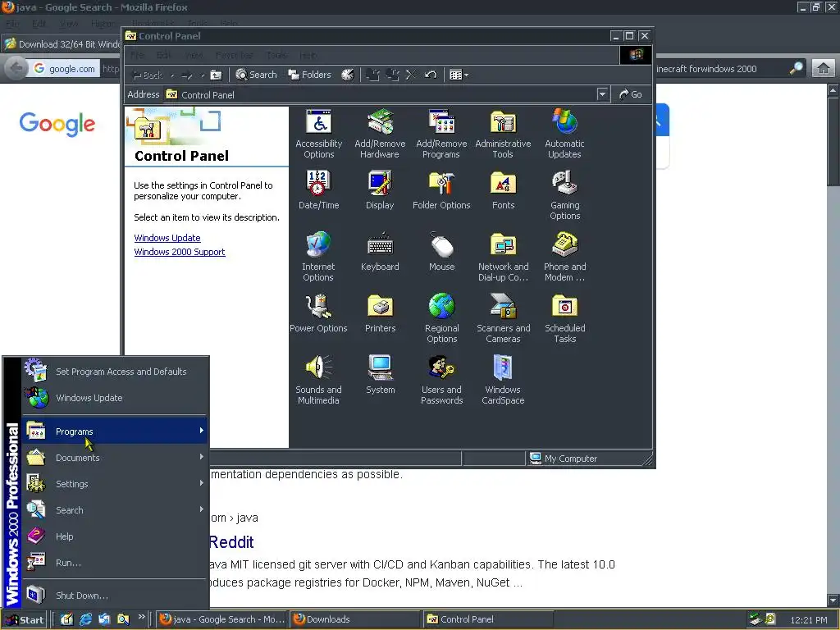Click the Firefox home button
This screenshot has height=630, width=840.
[x=824, y=68]
